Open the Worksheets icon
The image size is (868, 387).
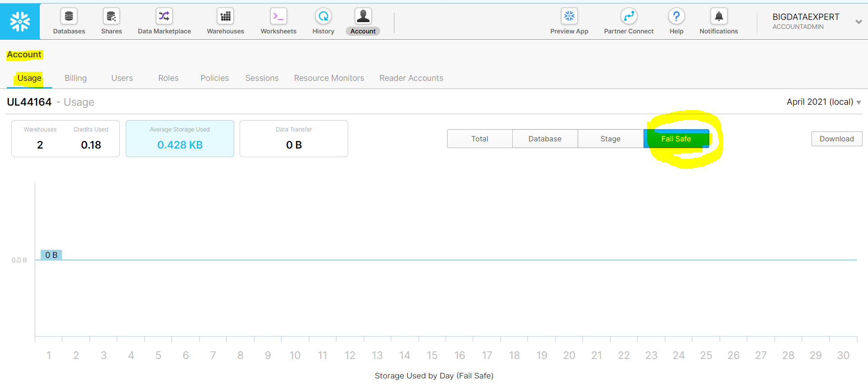coord(278,17)
